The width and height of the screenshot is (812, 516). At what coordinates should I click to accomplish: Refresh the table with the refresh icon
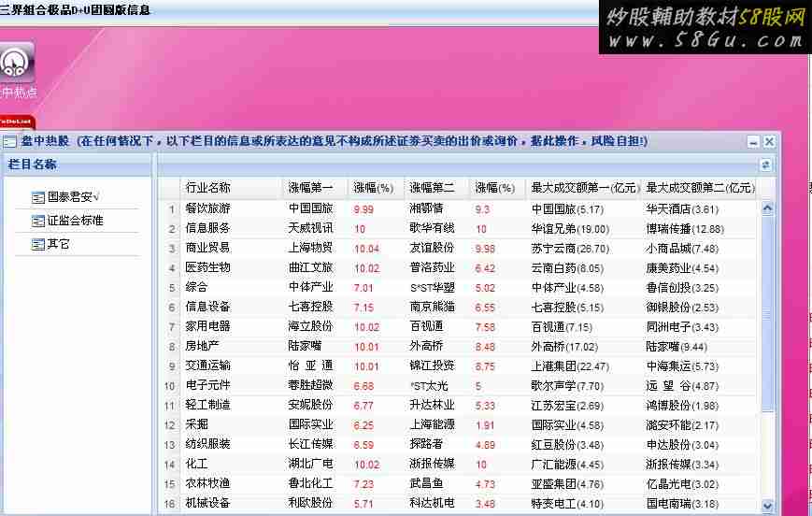(x=765, y=165)
